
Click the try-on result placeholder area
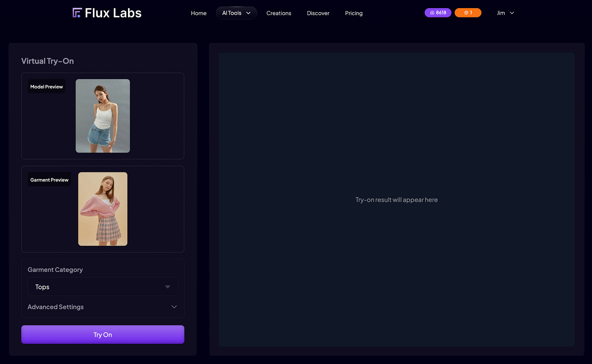pyautogui.click(x=397, y=200)
